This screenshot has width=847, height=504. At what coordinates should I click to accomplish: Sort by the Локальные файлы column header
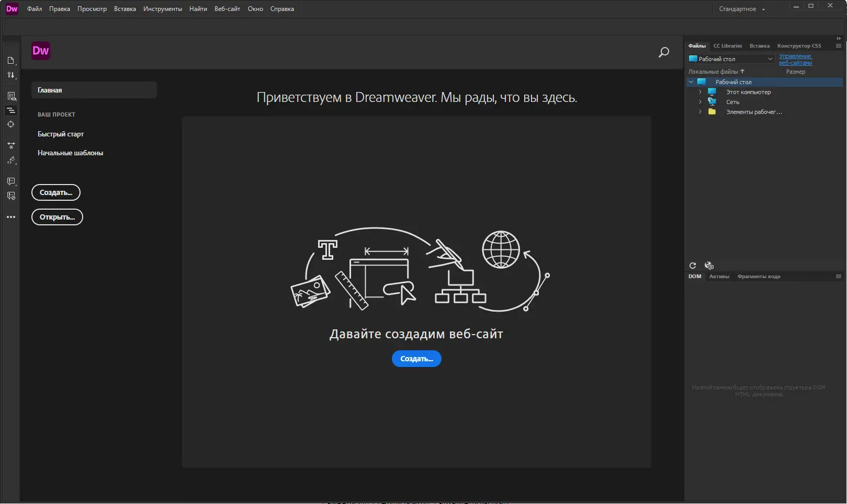pos(716,72)
